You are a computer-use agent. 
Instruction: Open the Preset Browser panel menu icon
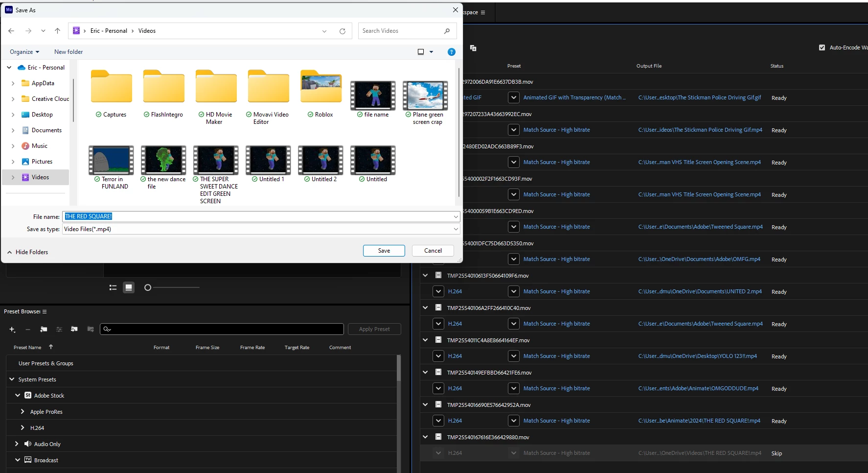45,311
